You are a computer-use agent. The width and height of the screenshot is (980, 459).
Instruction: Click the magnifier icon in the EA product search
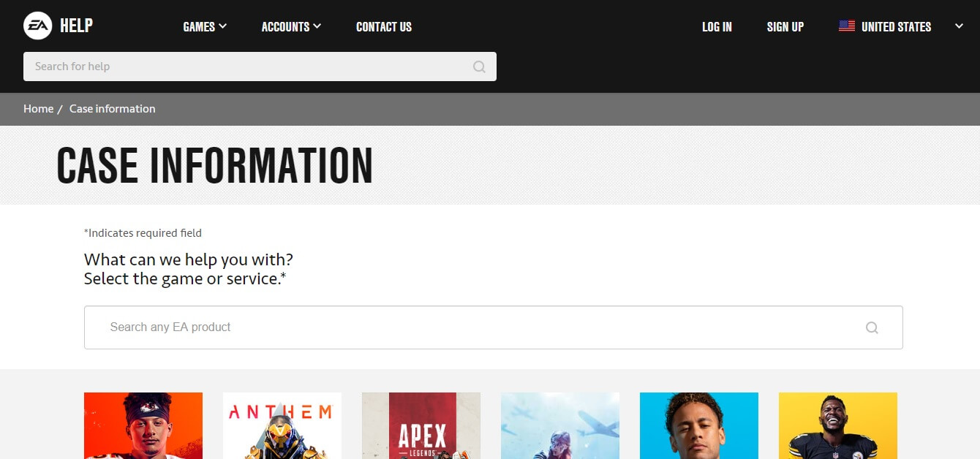click(x=872, y=327)
